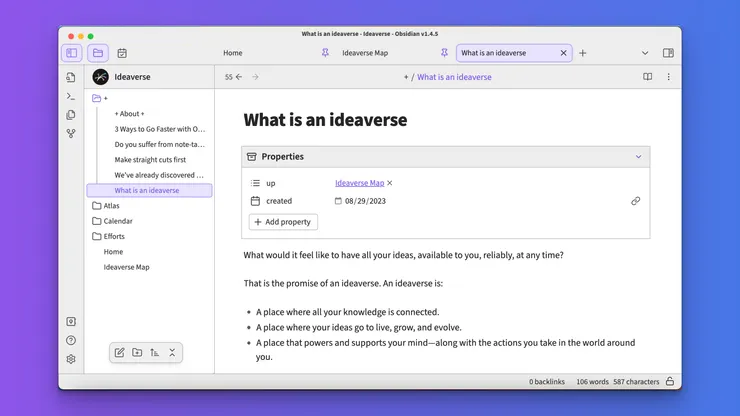Close the What is an ideaverse tab
Screen dimensions: 740x416
tap(563, 53)
